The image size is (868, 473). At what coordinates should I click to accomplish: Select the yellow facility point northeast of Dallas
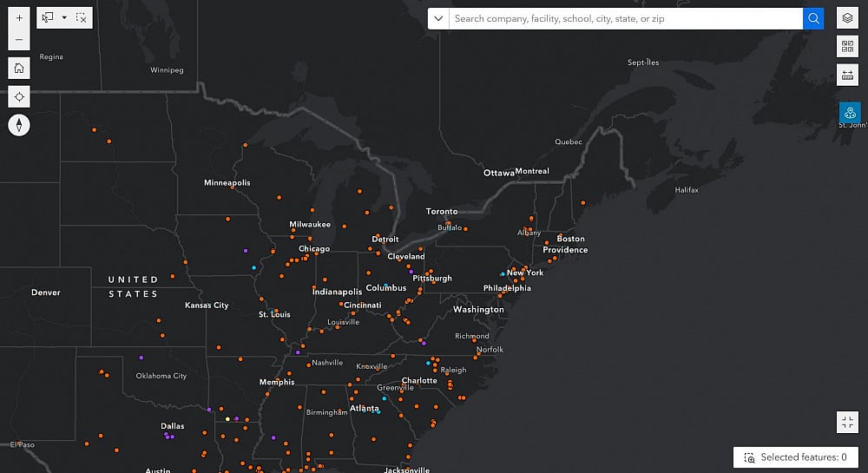click(227, 419)
